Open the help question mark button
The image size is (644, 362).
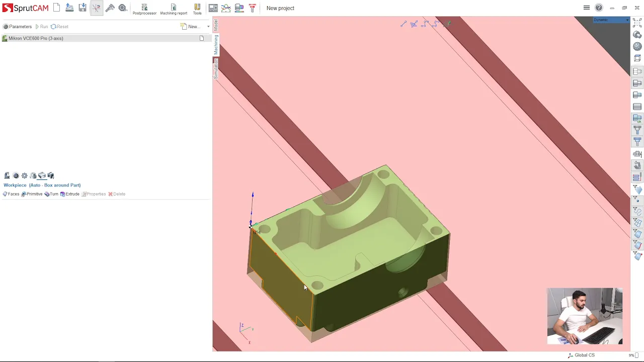tap(599, 8)
